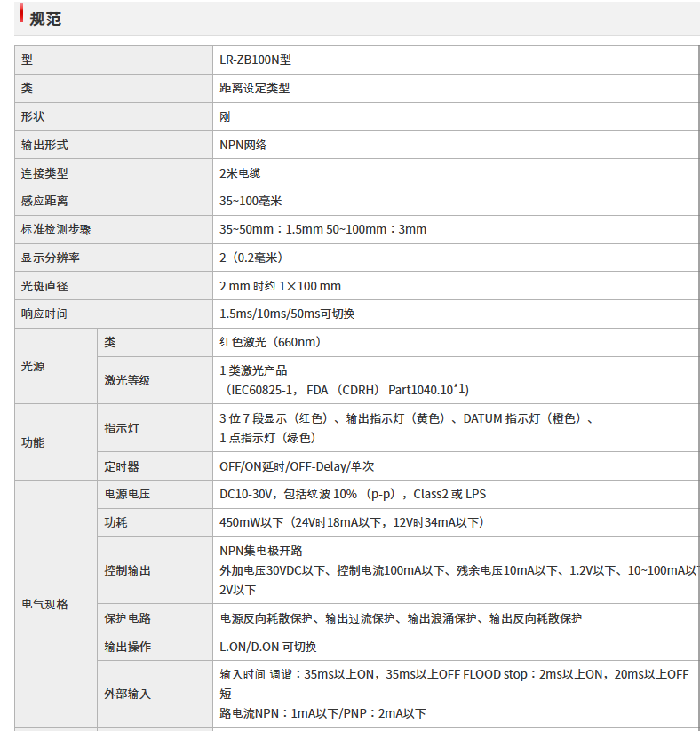Select the 1.5ms/10ms/50ms可切换 response value
Image resolution: width=700 pixels, height=731 pixels.
coord(287,314)
